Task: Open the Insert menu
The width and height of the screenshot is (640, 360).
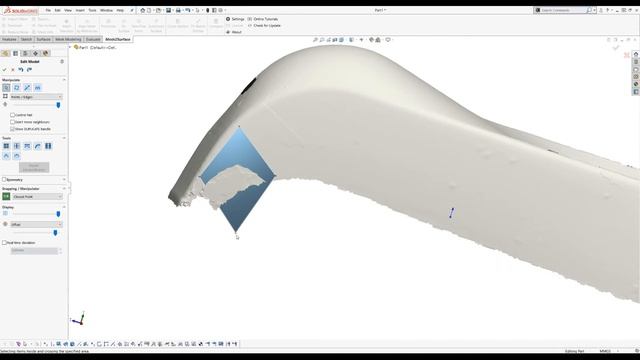Action: (80, 10)
